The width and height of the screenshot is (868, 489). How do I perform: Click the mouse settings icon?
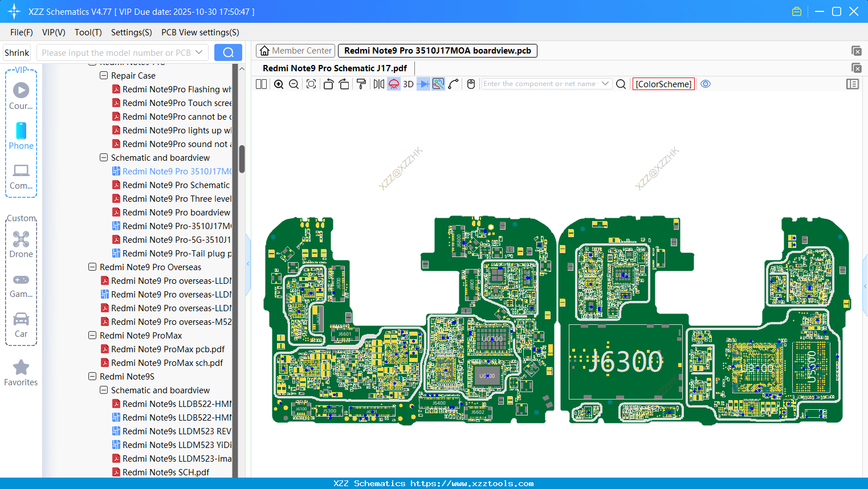tap(471, 84)
